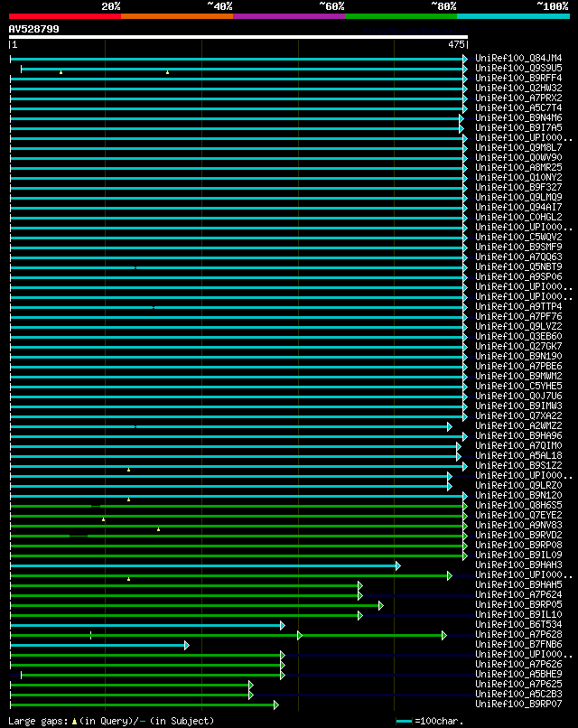Viewport: 578px width, 728px height.
Task: Select the UniRef100_Q9LVZ2 label
Action: point(518,327)
